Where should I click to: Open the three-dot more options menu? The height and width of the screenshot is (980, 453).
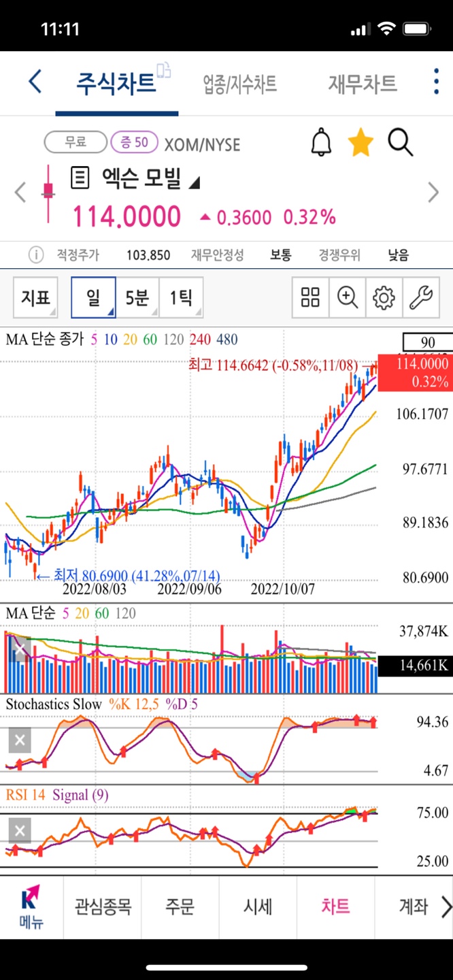pyautogui.click(x=436, y=82)
